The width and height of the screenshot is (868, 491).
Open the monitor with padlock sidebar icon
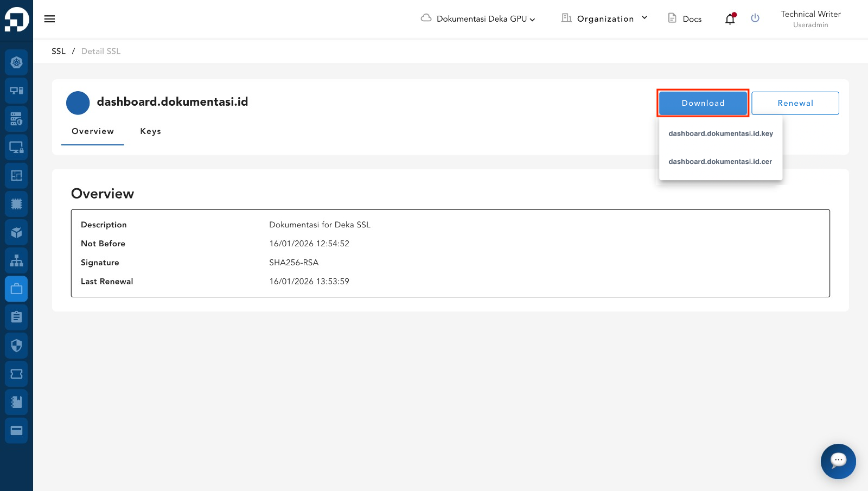click(16, 148)
